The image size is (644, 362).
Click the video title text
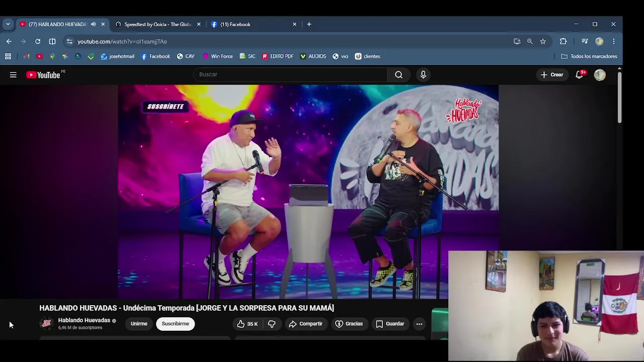point(187,308)
